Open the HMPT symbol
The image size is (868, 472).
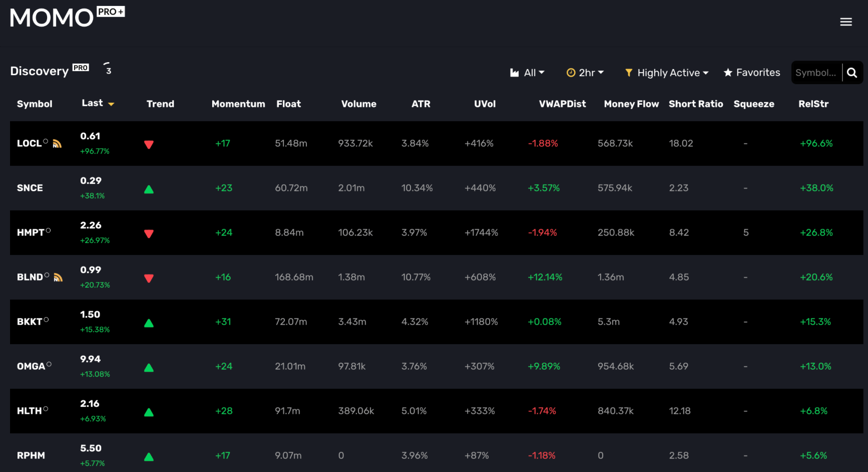point(31,232)
